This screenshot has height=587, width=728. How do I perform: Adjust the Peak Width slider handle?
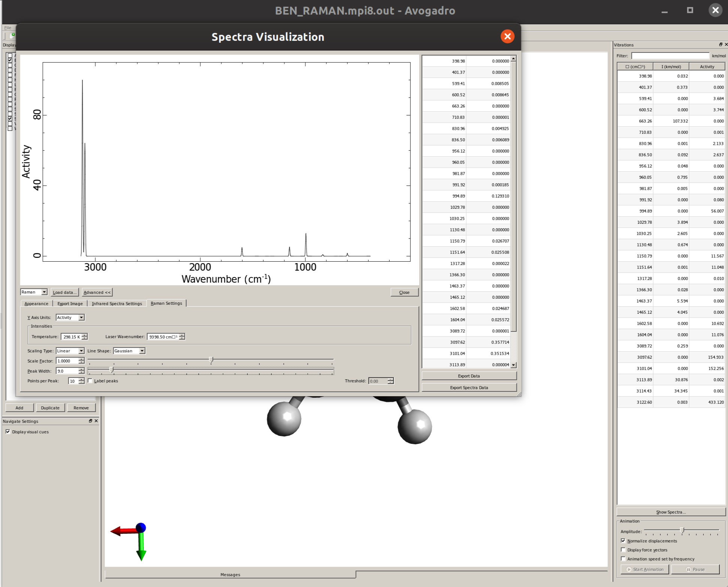coord(111,370)
